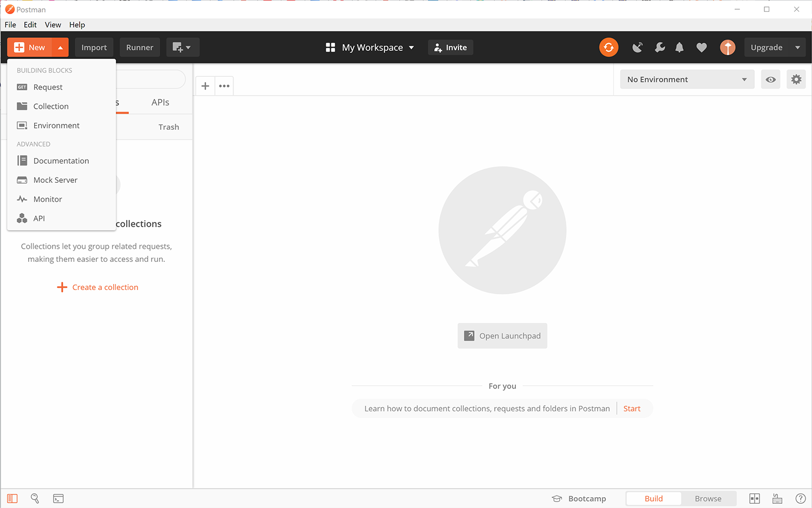Open the No Environment dropdown

click(x=686, y=79)
